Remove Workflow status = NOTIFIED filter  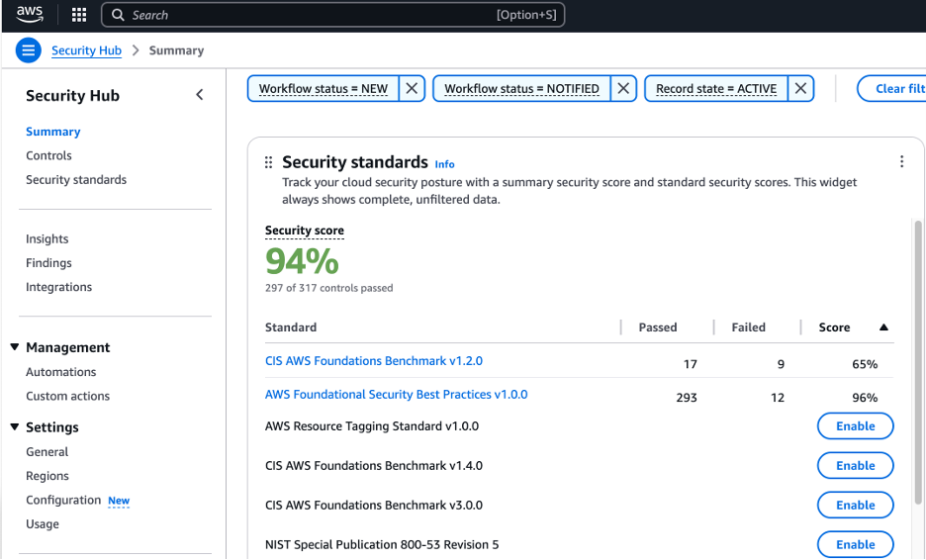(x=623, y=89)
